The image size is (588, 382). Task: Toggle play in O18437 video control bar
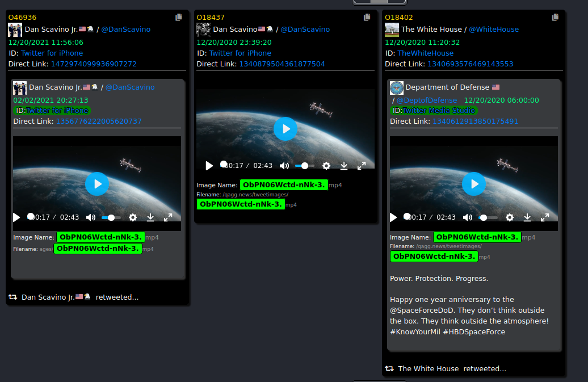point(209,166)
